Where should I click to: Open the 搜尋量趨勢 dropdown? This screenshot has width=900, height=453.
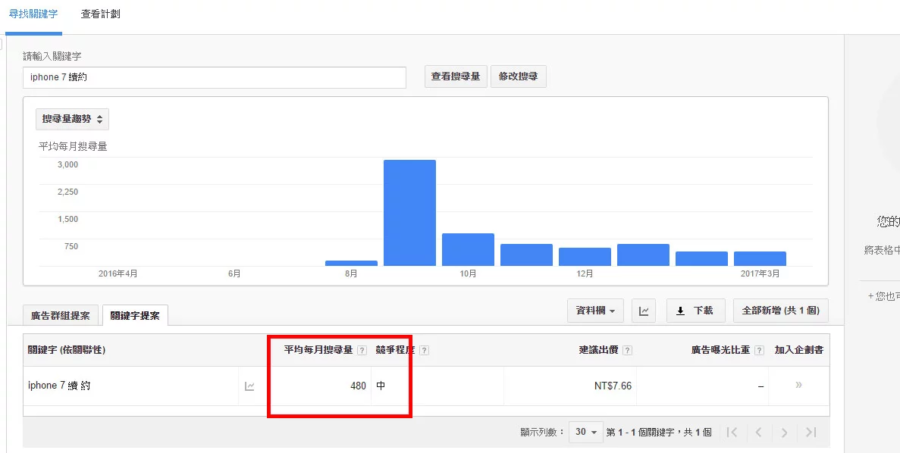pyautogui.click(x=72, y=119)
